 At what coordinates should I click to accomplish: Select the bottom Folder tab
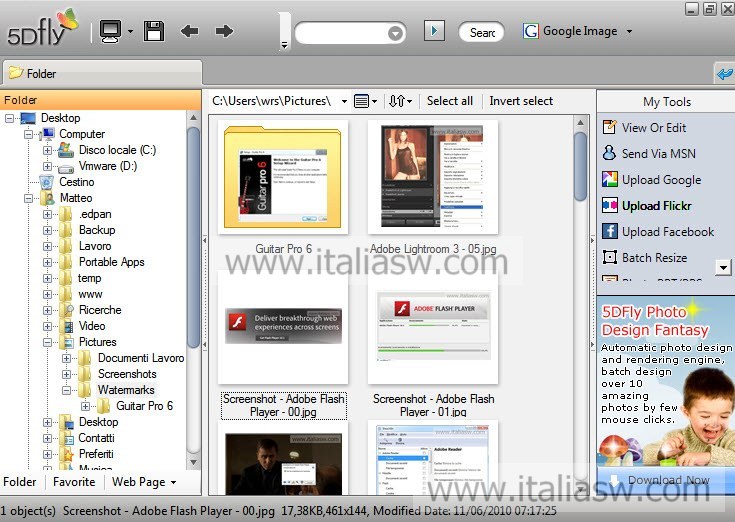(20, 482)
